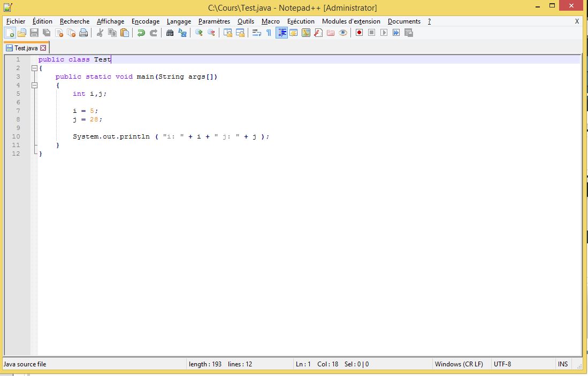Open the user defined language icon
The width and height of the screenshot is (588, 376).
(x=294, y=33)
